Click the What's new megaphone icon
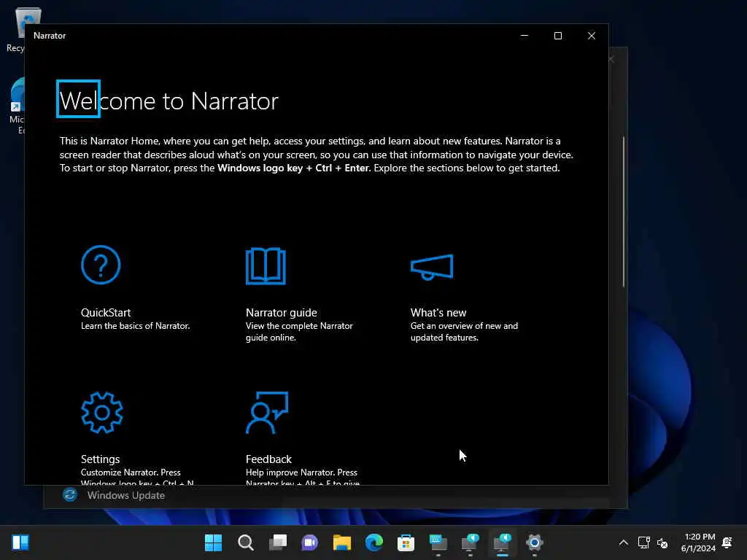Image resolution: width=747 pixels, height=560 pixels. (x=432, y=267)
